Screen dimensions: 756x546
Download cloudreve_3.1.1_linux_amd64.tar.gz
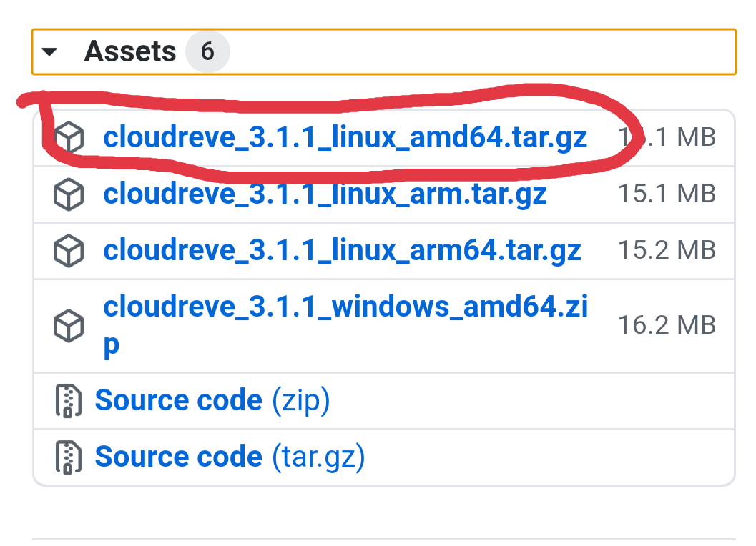[x=345, y=136]
